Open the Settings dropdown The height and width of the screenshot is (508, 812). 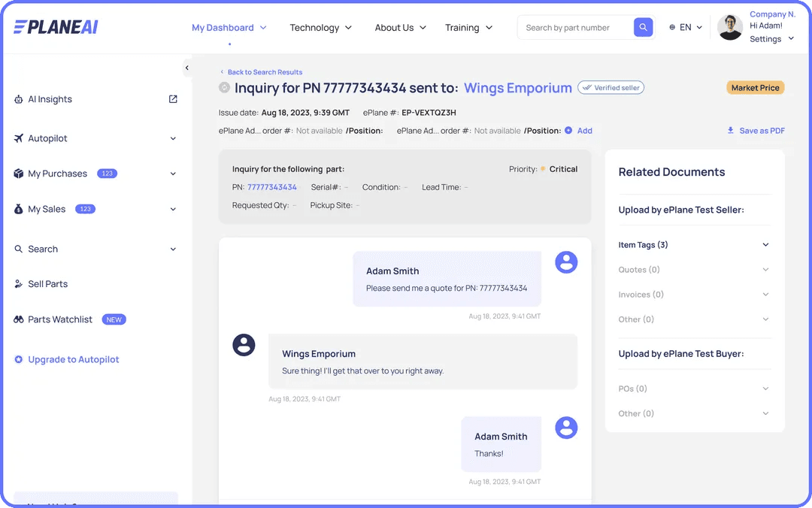pyautogui.click(x=772, y=39)
